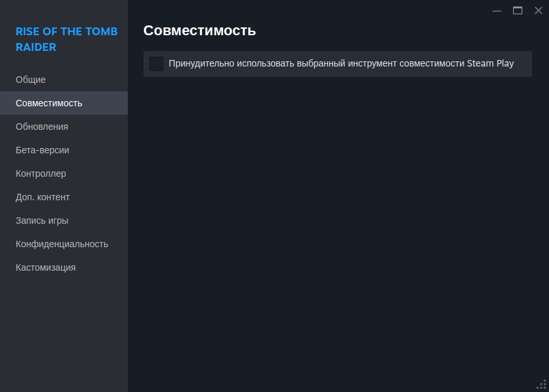Image resolution: width=549 pixels, height=392 pixels.
Task: Click the Совместимость page heading
Action: coord(200,31)
